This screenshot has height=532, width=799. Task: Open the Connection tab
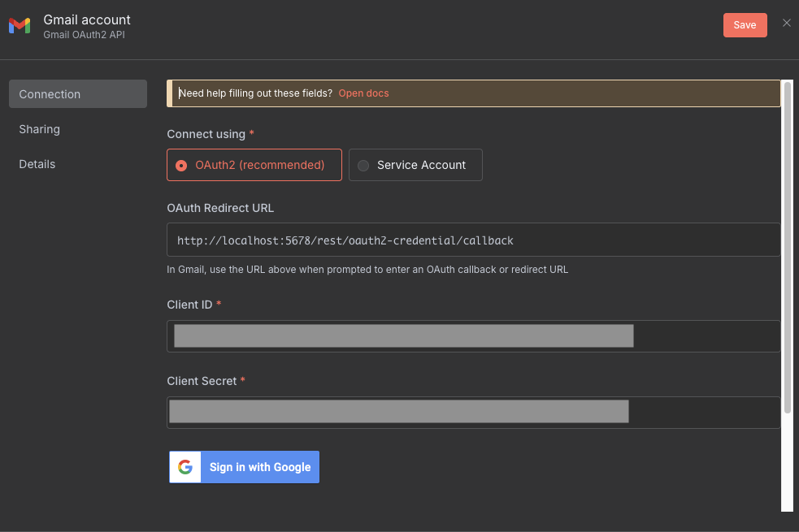(x=78, y=93)
